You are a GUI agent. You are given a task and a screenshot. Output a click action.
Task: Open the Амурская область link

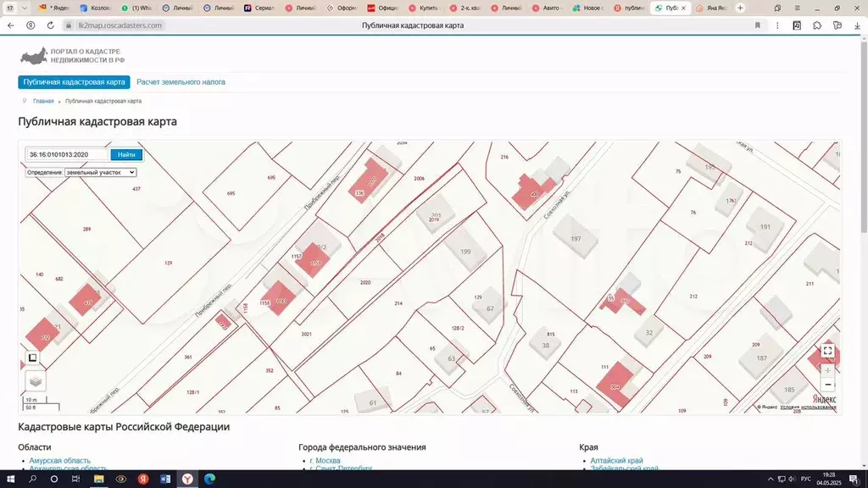[60, 460]
